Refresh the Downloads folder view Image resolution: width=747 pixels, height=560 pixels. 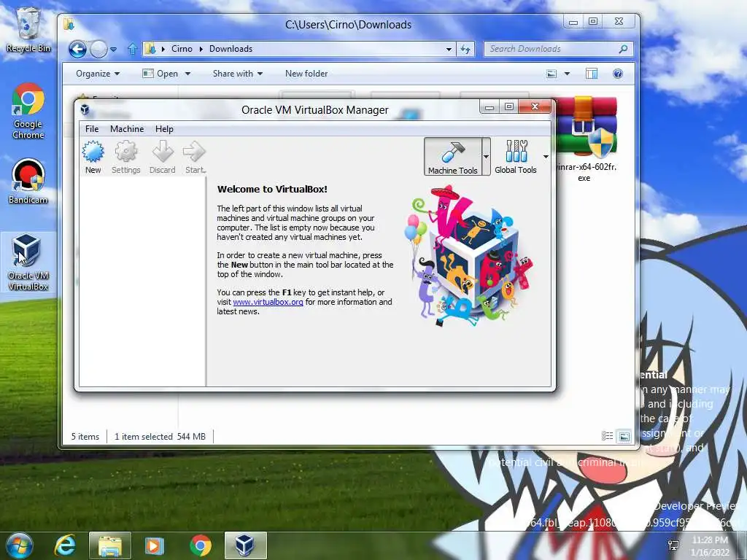coord(465,49)
